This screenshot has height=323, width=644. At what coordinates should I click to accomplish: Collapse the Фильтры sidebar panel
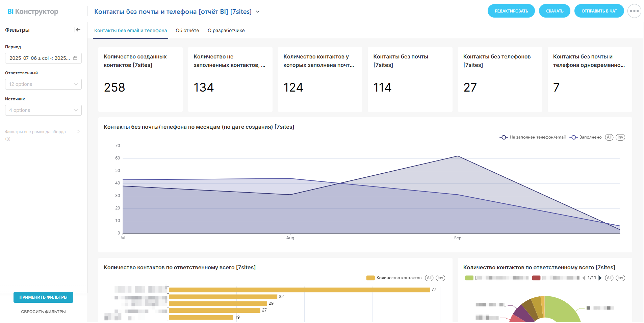pos(77,30)
